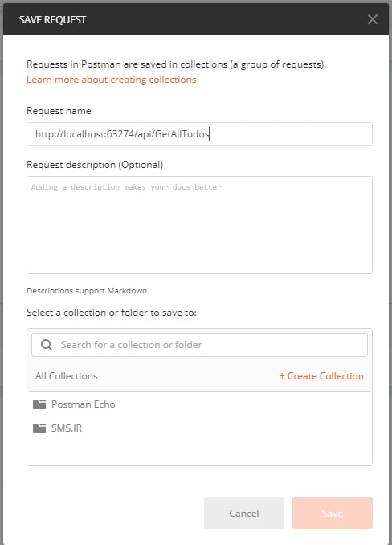
Task: Click inside the Request description text area
Action: pyautogui.click(x=199, y=225)
